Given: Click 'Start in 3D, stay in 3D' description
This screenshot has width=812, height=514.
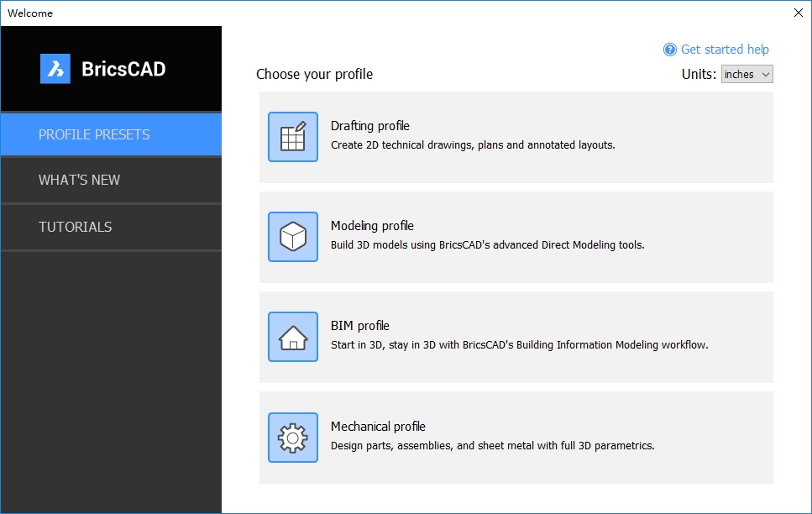Looking at the screenshot, I should click(520, 345).
